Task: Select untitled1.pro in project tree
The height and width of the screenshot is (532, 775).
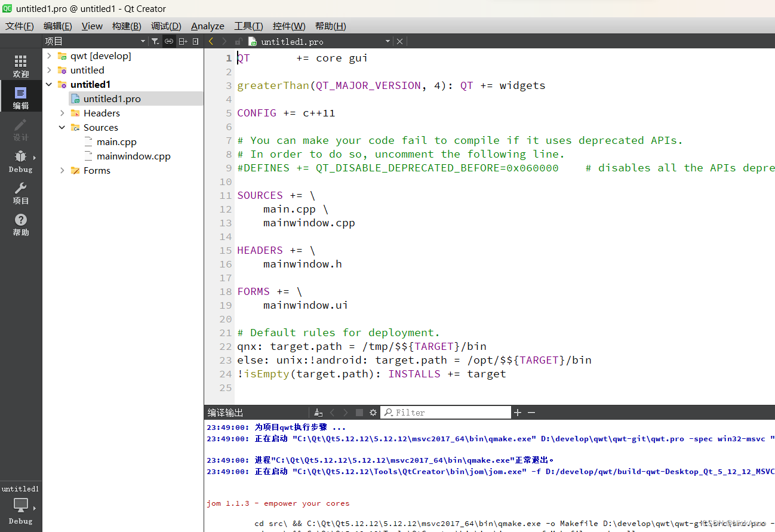Action: (x=112, y=99)
